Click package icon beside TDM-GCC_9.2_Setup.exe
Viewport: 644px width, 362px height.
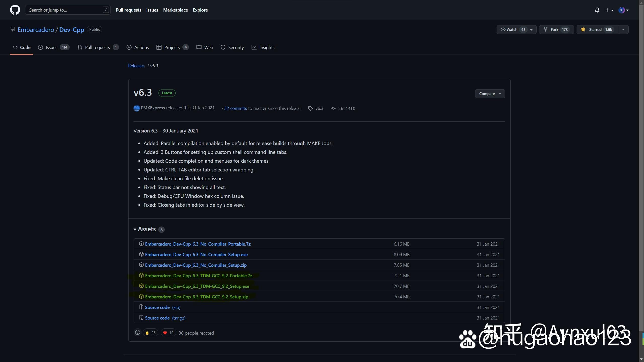pos(141,286)
